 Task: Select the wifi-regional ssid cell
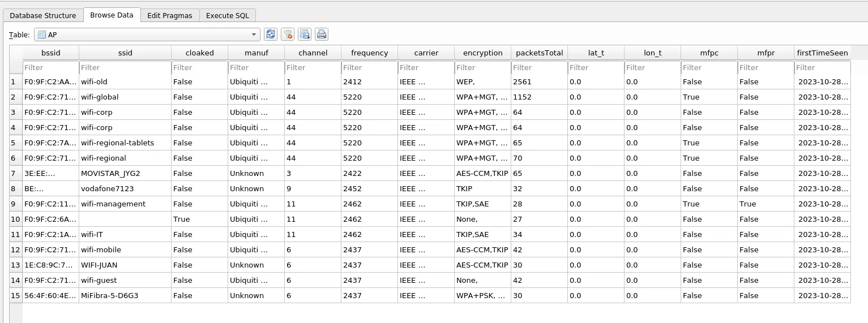pyautogui.click(x=125, y=158)
